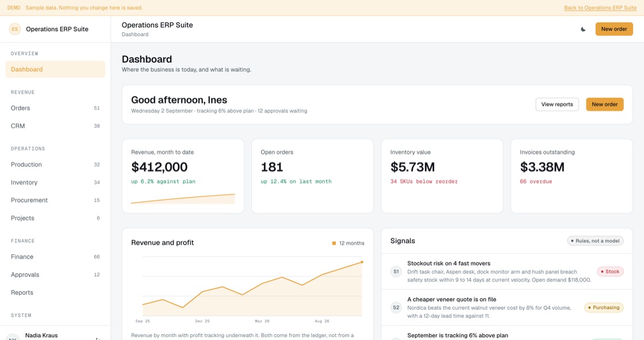The height and width of the screenshot is (340, 644).
Task: Open the Stockout risk on 4 fast movers signal
Action: [x=507, y=272]
